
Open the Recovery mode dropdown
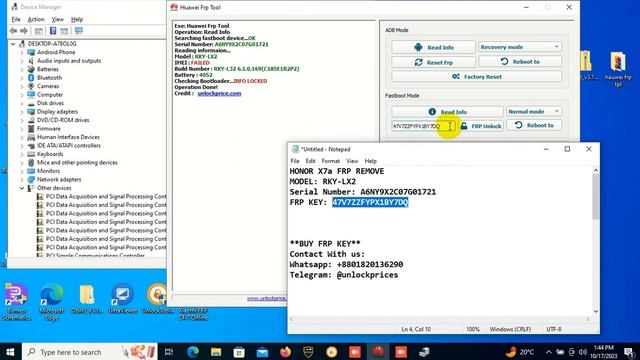coord(520,47)
